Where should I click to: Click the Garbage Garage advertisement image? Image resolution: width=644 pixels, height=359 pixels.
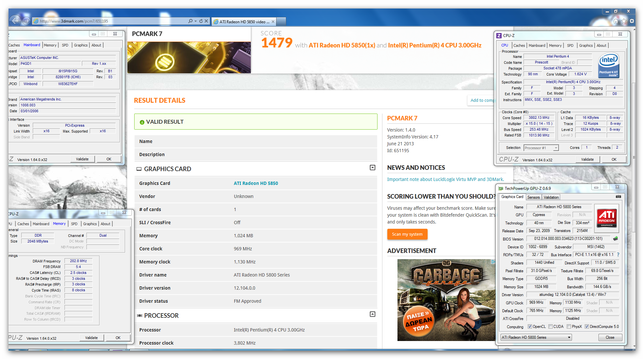446,300
